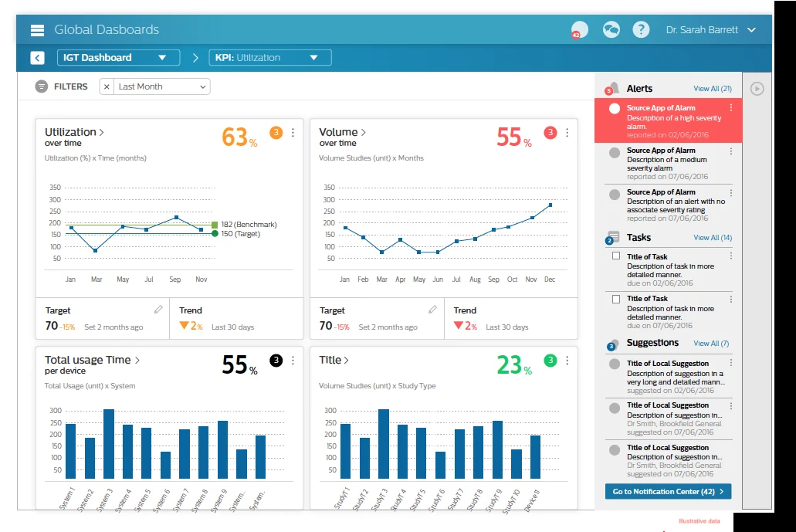
Task: Open the IGT Dashboard dropdown
Action: coord(118,58)
